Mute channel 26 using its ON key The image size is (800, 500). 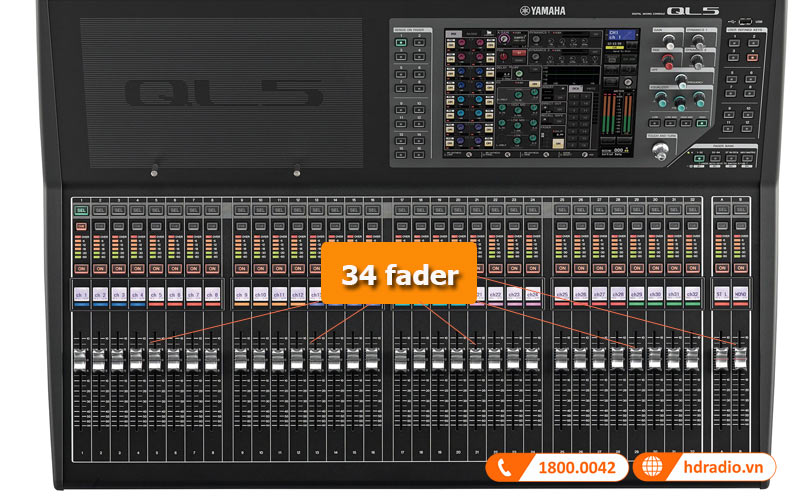(581, 268)
